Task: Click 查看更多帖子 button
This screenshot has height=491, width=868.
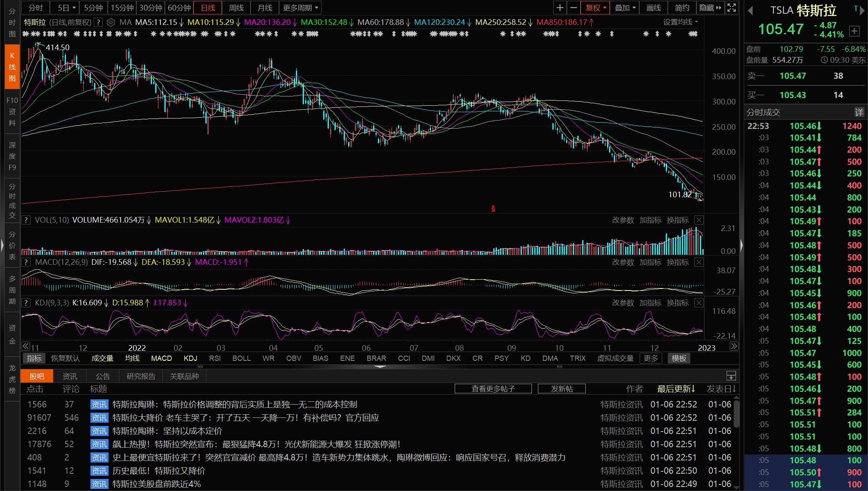Action: tap(493, 389)
